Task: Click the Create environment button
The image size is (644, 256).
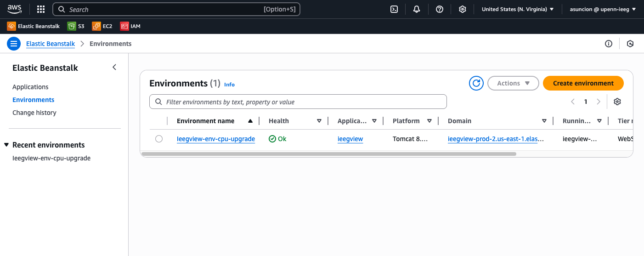Action: pyautogui.click(x=583, y=83)
